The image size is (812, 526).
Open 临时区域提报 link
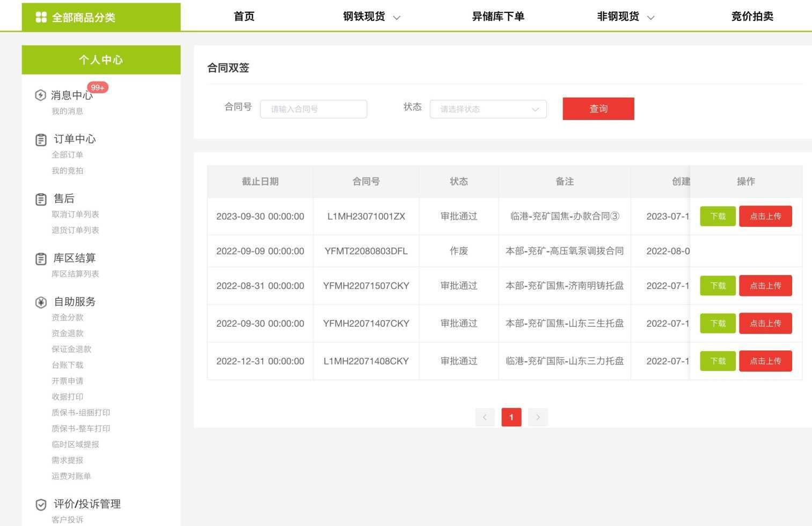pos(75,444)
